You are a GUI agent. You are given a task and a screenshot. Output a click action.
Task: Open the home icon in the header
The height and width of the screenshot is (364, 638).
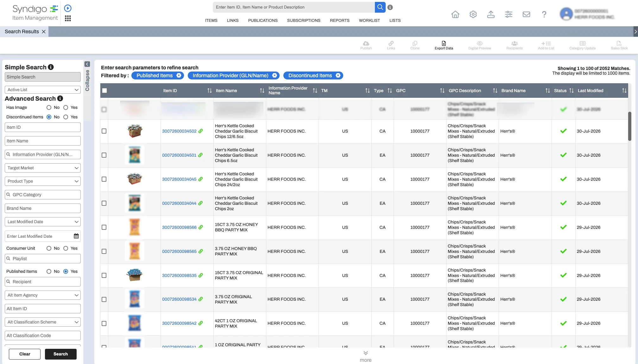[455, 14]
